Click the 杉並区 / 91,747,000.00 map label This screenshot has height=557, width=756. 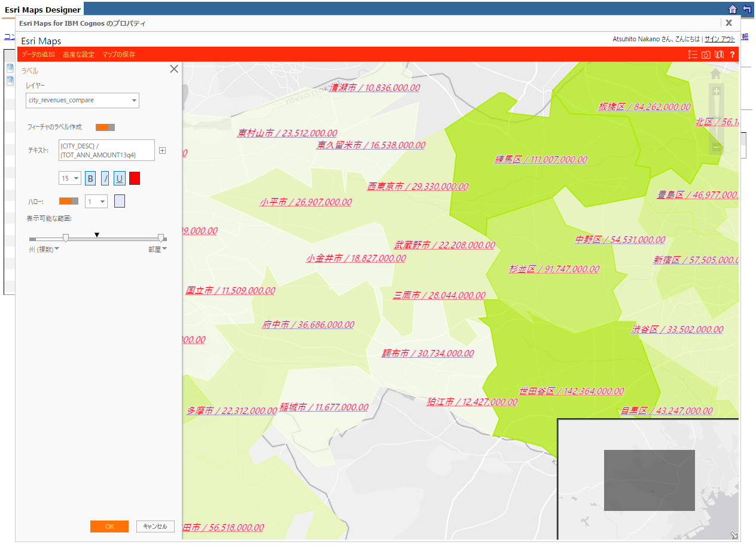click(554, 269)
